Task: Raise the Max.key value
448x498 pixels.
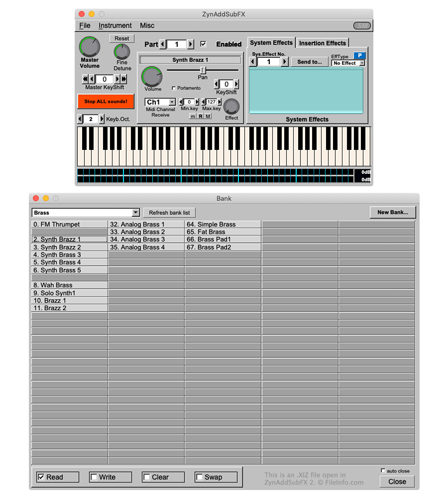Action: click(220, 102)
